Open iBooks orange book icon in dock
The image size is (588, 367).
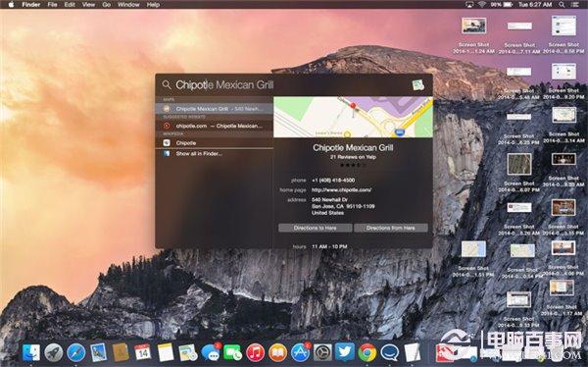[x=278, y=352]
